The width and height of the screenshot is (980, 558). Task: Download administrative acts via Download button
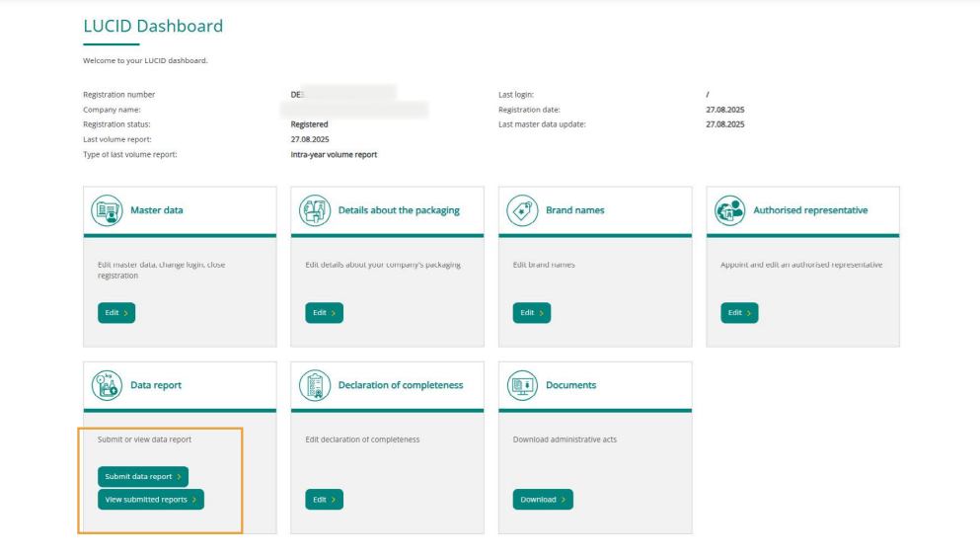[x=543, y=499]
